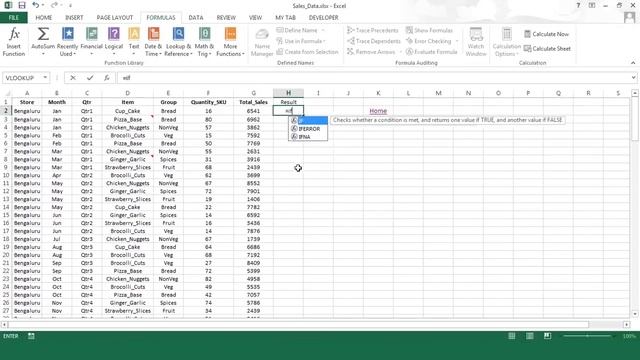Adjust the zoom slider in status bar
This screenshot has height=360, width=640.
pos(587,336)
